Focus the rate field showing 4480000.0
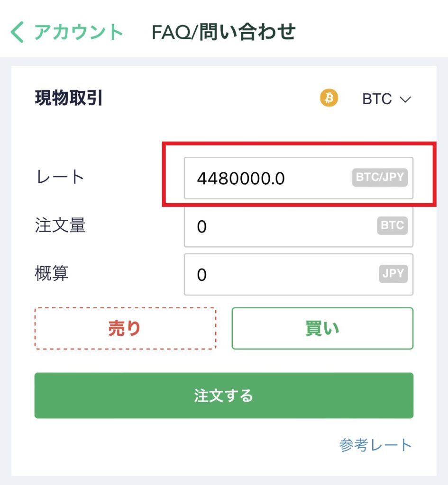The image size is (448, 485). click(x=299, y=178)
